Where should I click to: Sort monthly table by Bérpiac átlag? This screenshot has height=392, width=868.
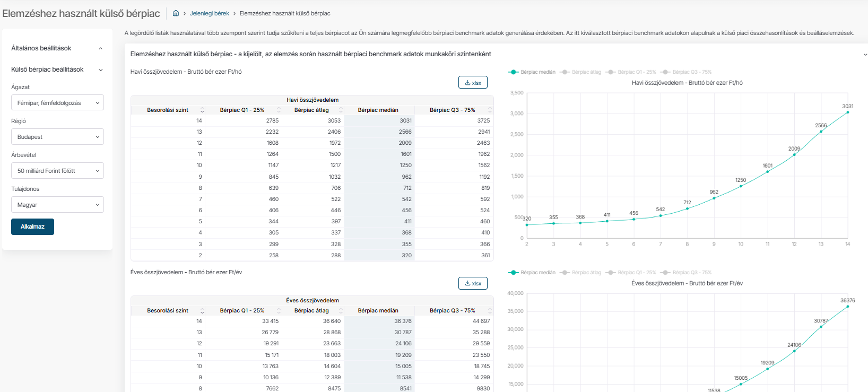pos(341,110)
